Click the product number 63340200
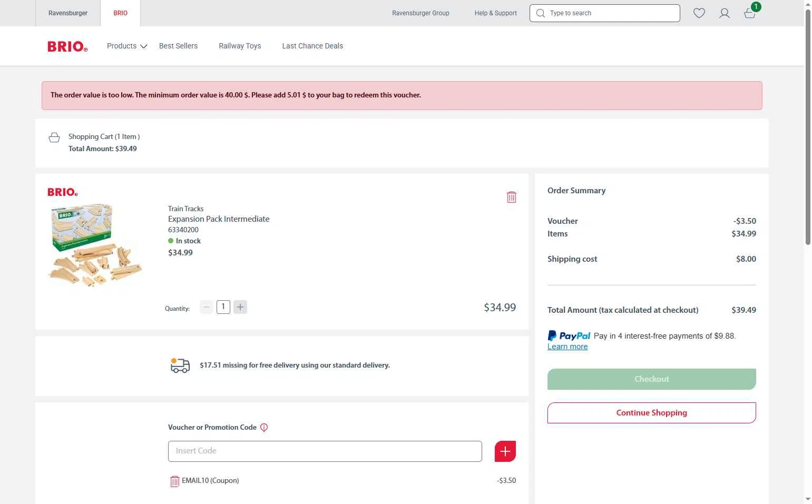 click(x=183, y=230)
